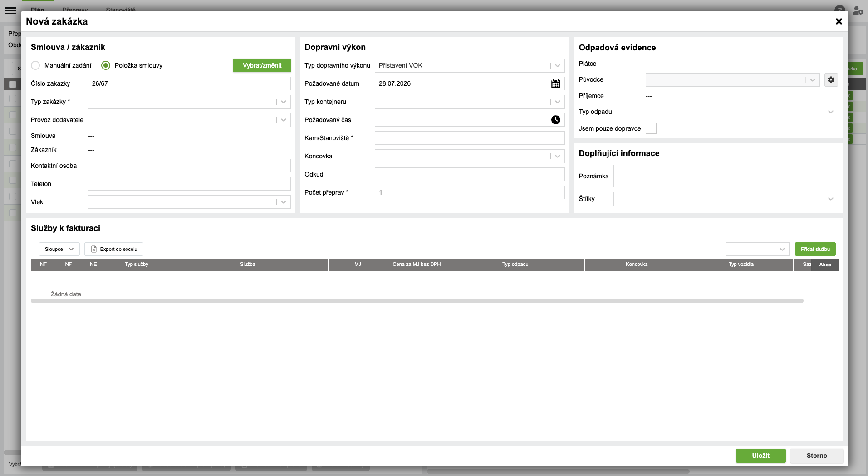Open the hamburger main menu

[x=10, y=10]
